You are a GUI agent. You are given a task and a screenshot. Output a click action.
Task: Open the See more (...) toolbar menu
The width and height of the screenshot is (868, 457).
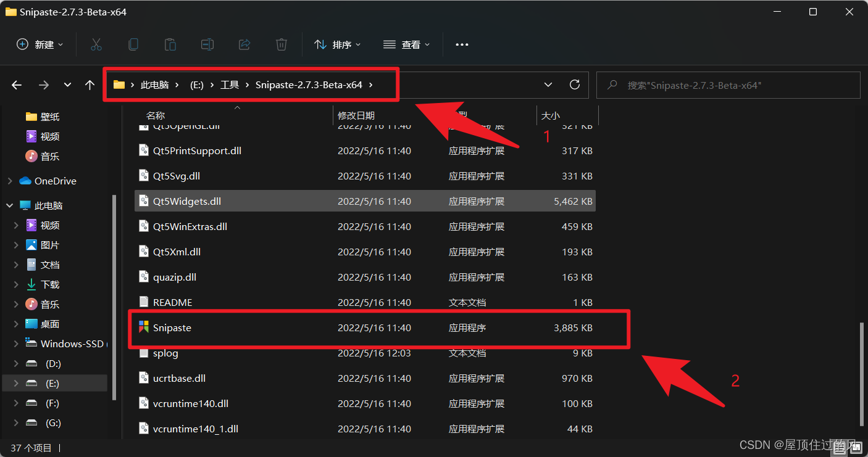click(x=462, y=44)
